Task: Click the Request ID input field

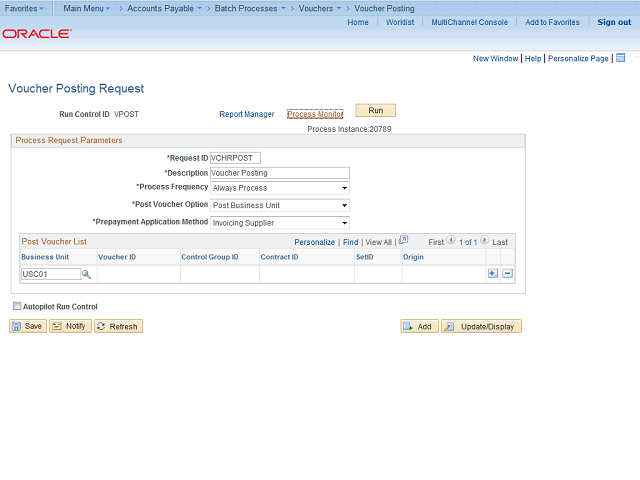Action: (x=235, y=158)
